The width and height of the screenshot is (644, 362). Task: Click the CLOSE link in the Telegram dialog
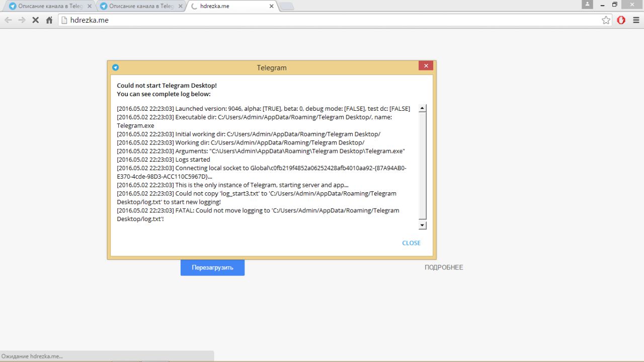click(x=411, y=243)
